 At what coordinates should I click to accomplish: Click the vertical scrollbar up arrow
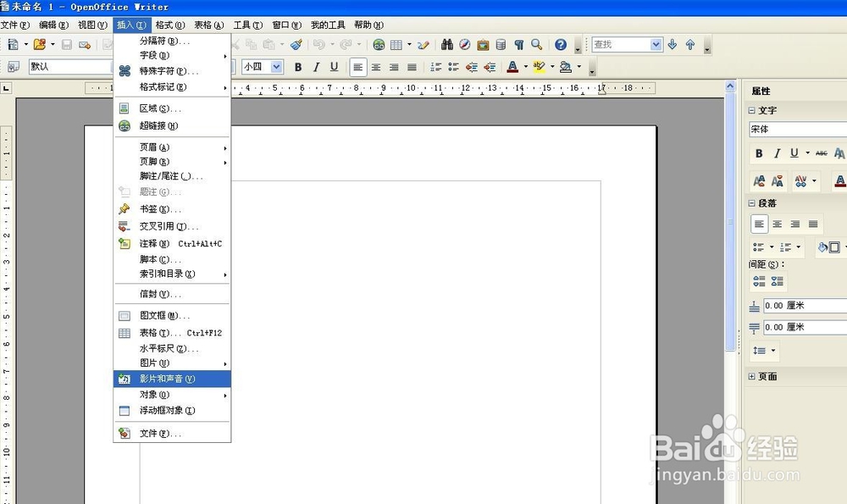(730, 86)
